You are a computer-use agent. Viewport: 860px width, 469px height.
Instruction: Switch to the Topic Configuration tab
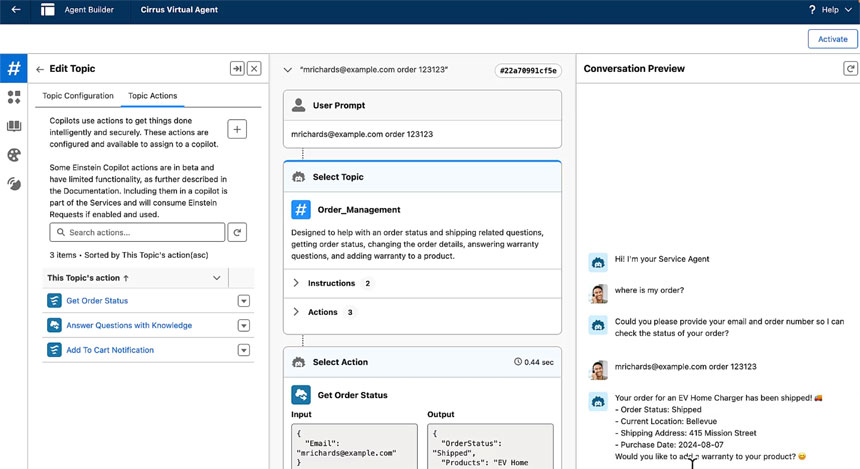(x=78, y=95)
